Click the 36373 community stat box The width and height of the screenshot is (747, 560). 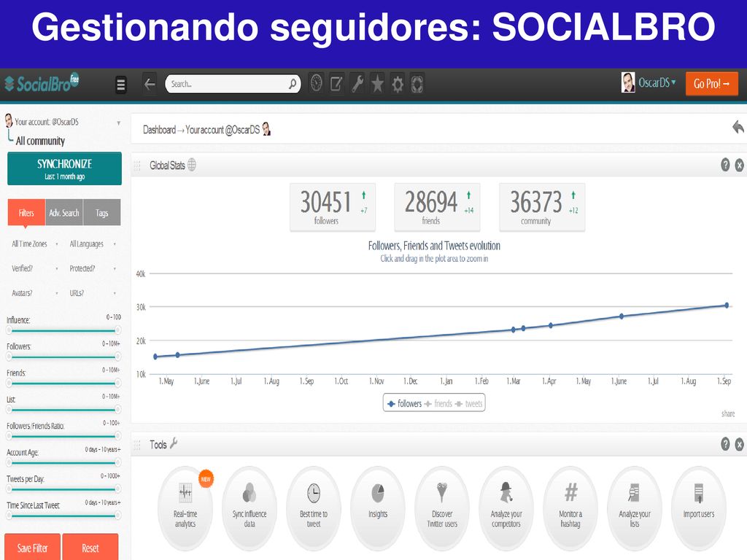coord(542,207)
